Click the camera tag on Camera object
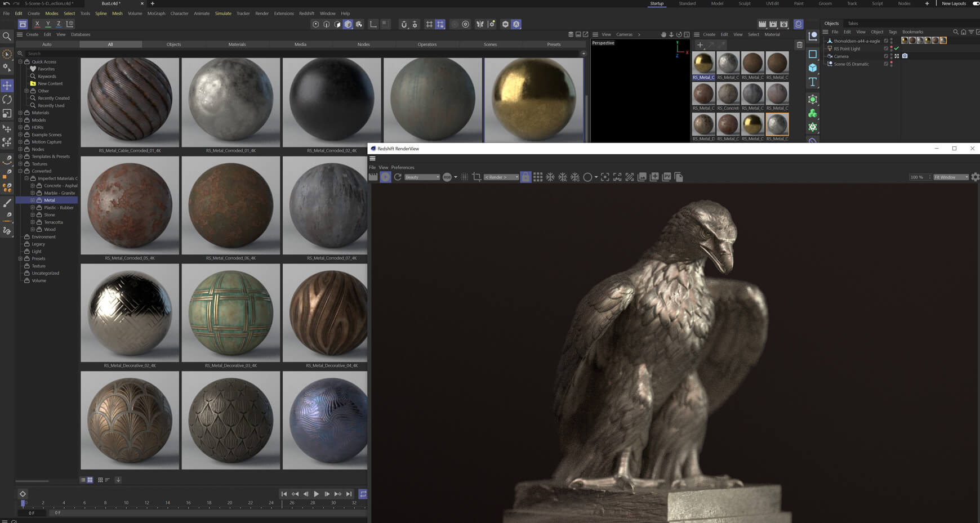Viewport: 980px width, 523px height. (x=905, y=56)
